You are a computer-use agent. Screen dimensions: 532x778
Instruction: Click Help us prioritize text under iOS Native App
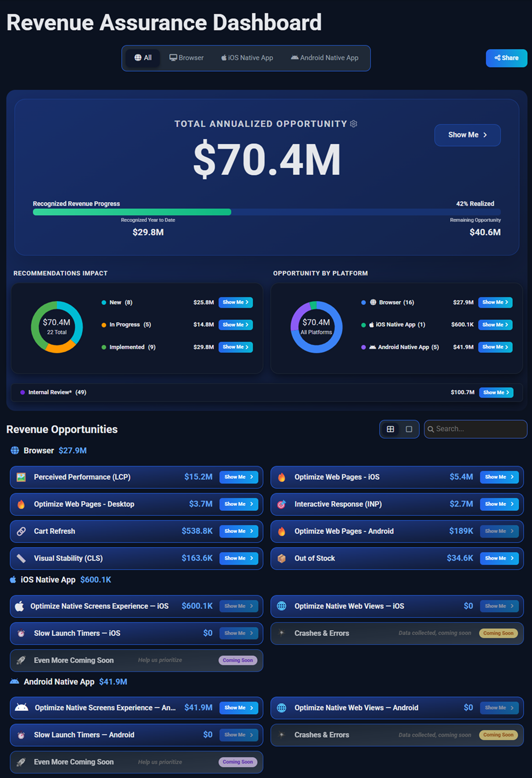tap(160, 660)
